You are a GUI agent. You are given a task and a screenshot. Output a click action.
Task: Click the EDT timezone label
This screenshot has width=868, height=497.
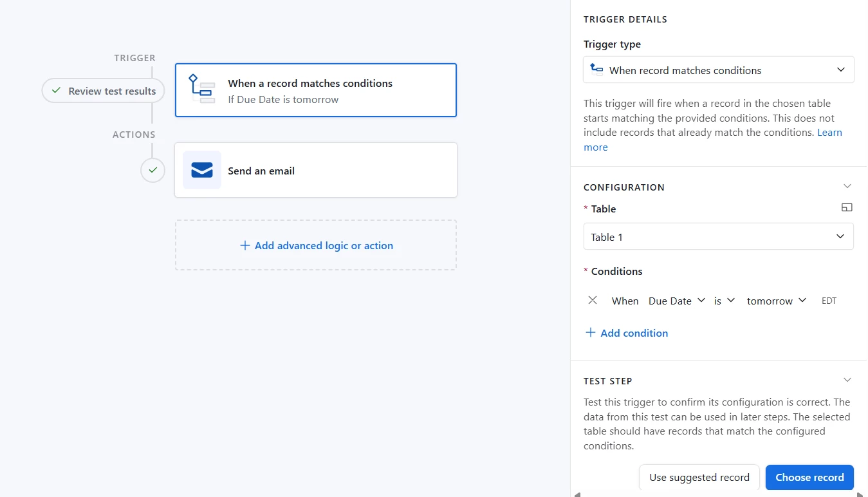pos(829,301)
